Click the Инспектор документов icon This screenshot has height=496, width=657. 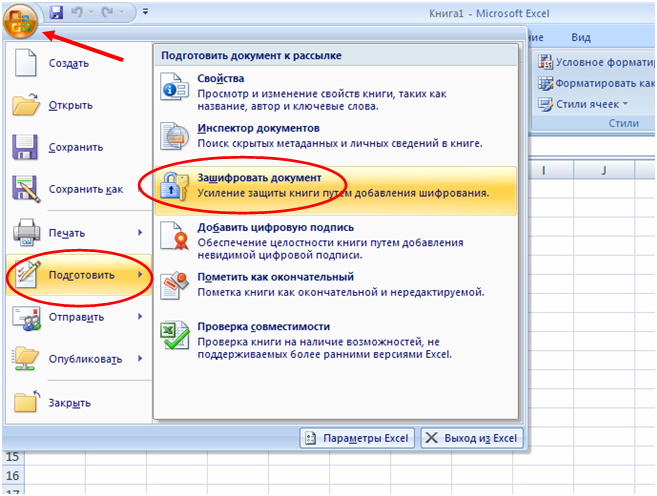click(x=174, y=136)
